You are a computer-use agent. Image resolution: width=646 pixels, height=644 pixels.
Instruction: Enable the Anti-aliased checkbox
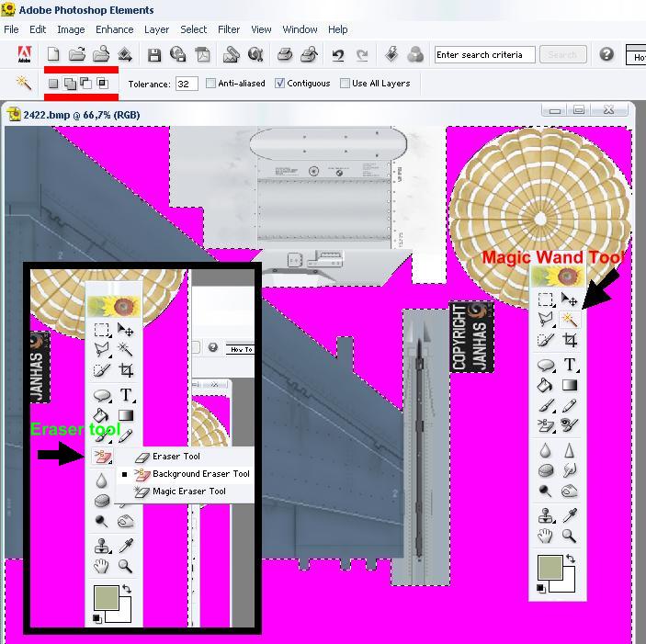pyautogui.click(x=211, y=84)
